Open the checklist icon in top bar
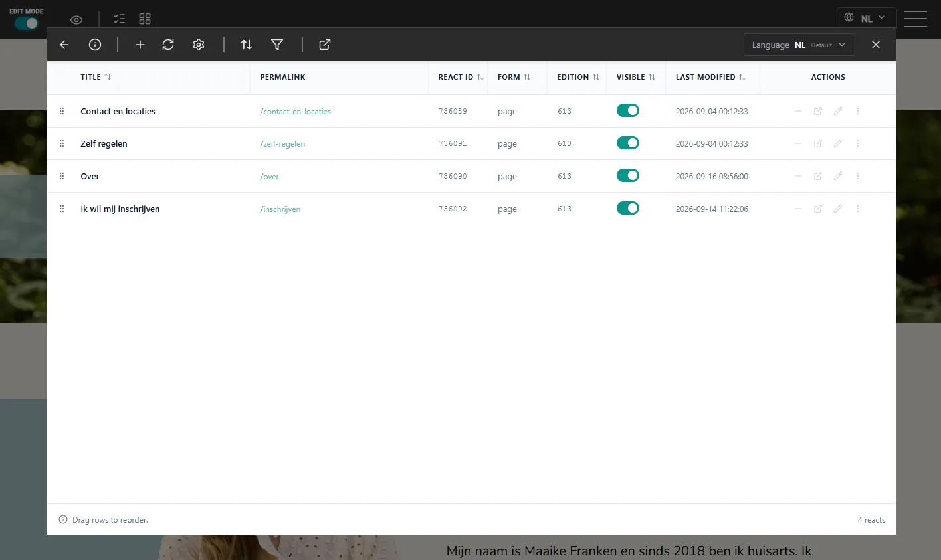 pos(120,19)
